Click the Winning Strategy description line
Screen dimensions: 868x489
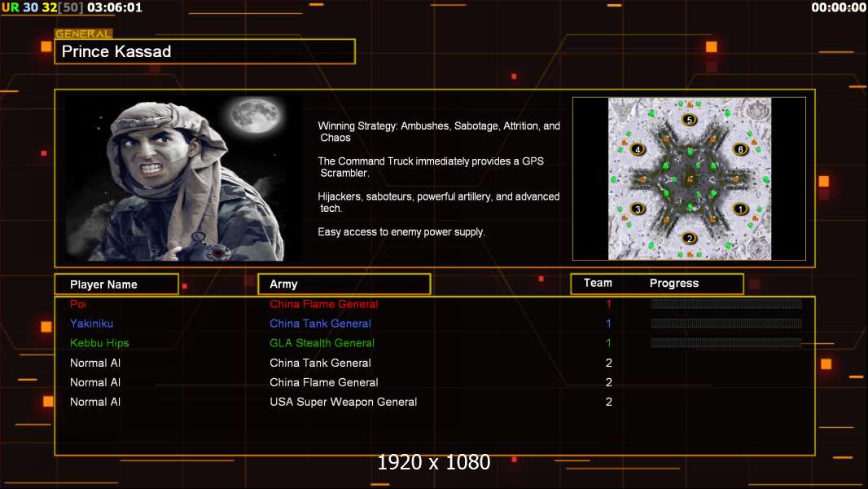pos(439,132)
